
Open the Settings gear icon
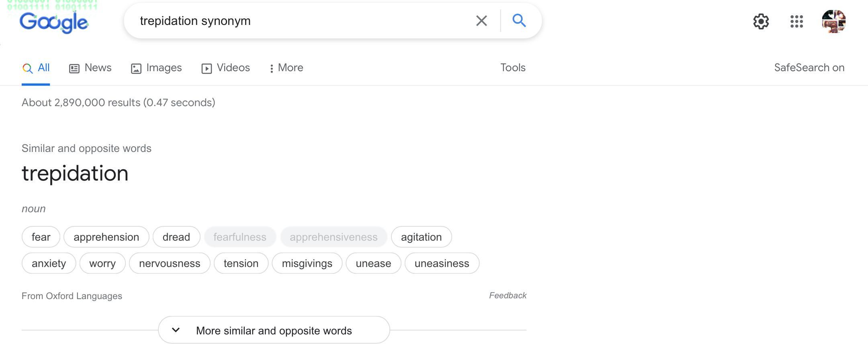coord(761,21)
